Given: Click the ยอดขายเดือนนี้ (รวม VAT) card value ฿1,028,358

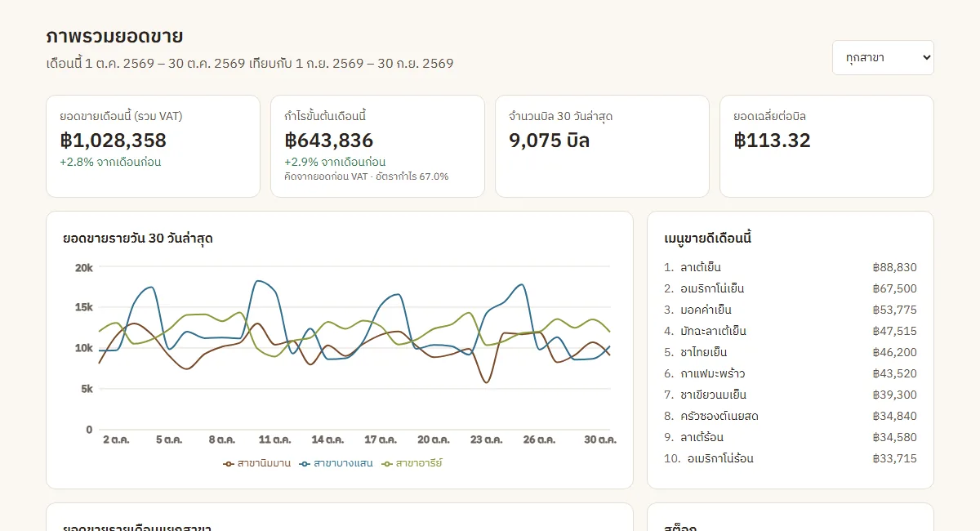Looking at the screenshot, I should (x=113, y=140).
